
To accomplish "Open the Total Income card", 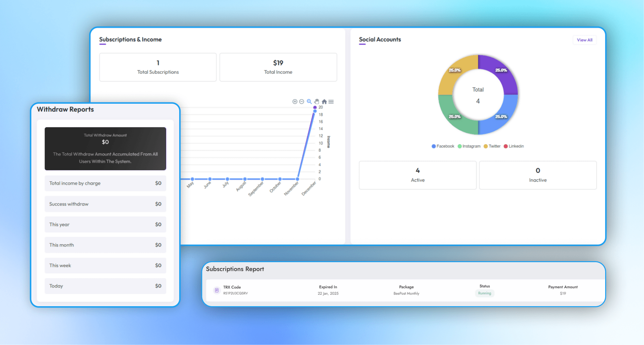I will tap(278, 67).
